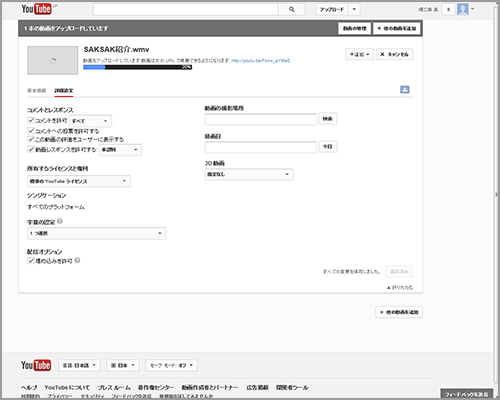Click the SAKSAK紹介.wmv title text
This screenshot has height=400, width=500.
tap(116, 49)
